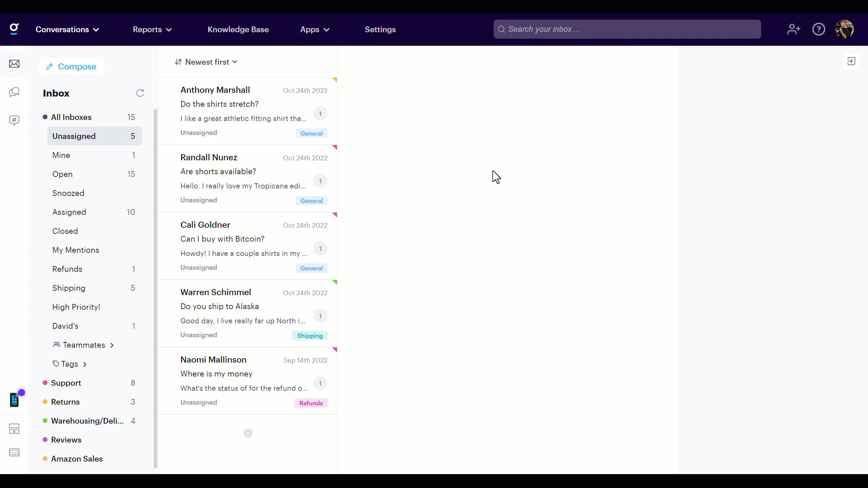Viewport: 868px width, 488px height.
Task: Open the user profile avatar
Action: pos(844,29)
